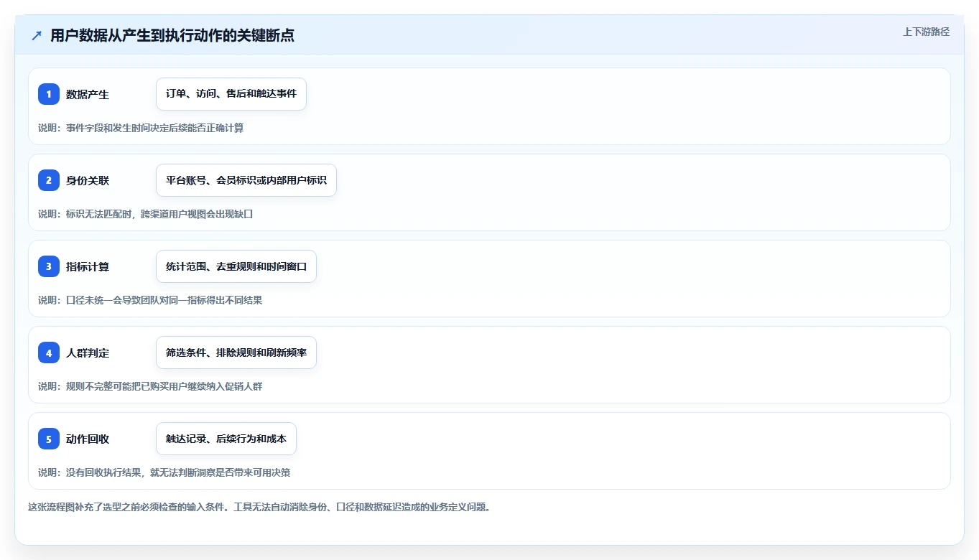Image resolution: width=979 pixels, height=560 pixels.
Task: Click the step 1 number badge
Action: coord(49,94)
